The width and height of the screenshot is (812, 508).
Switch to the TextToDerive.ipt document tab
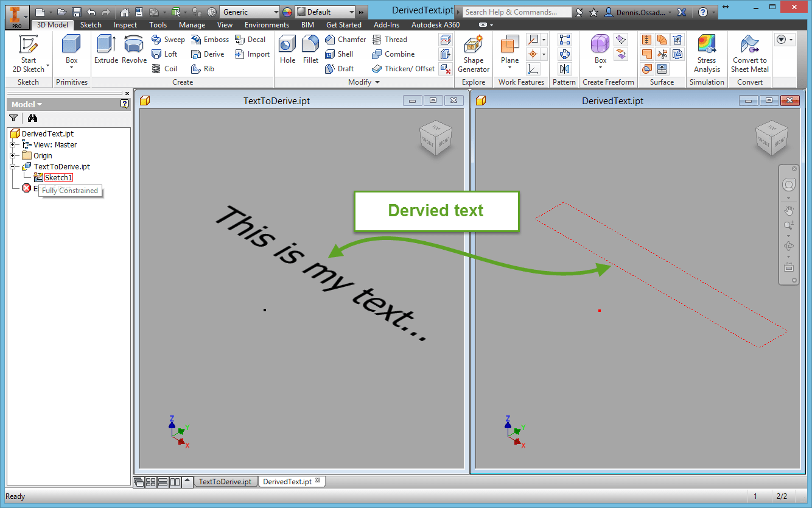click(x=225, y=481)
